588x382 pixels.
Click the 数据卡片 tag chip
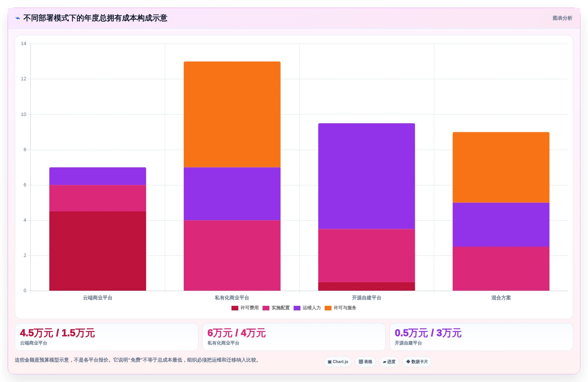click(x=417, y=362)
